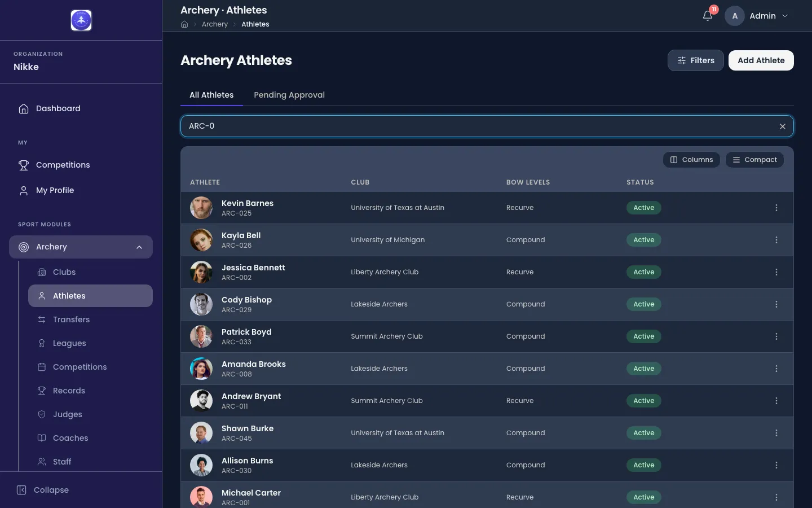Open Clubs under Archery
Viewport: 812px width, 508px height.
click(90, 272)
